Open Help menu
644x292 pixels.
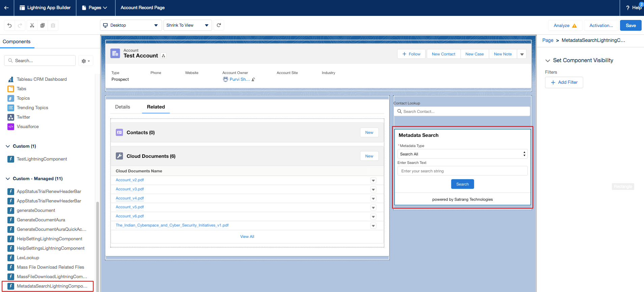pos(634,8)
